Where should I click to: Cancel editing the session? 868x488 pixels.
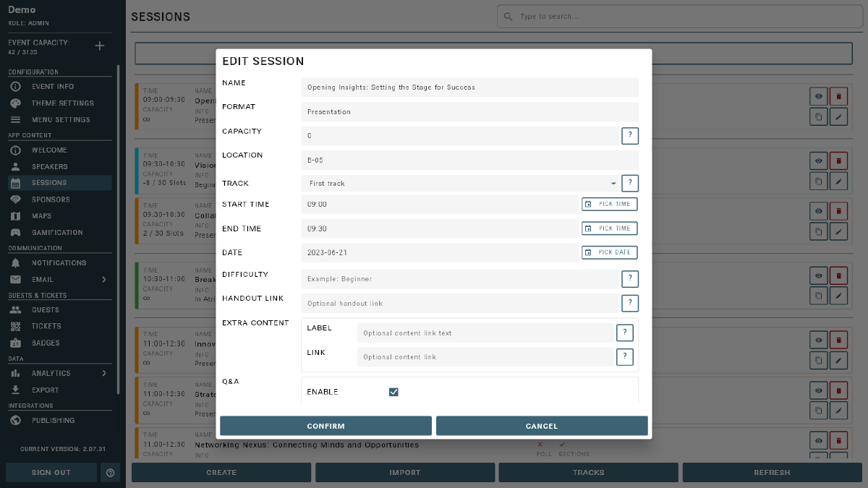point(542,425)
